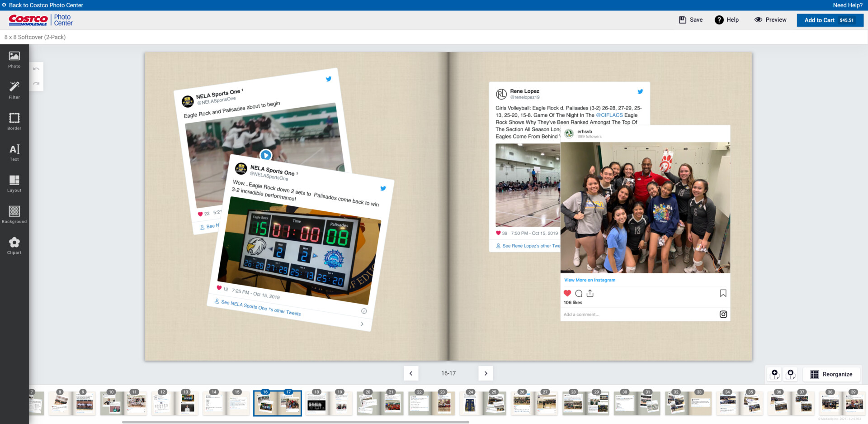Click the redo arrow

coord(36,83)
